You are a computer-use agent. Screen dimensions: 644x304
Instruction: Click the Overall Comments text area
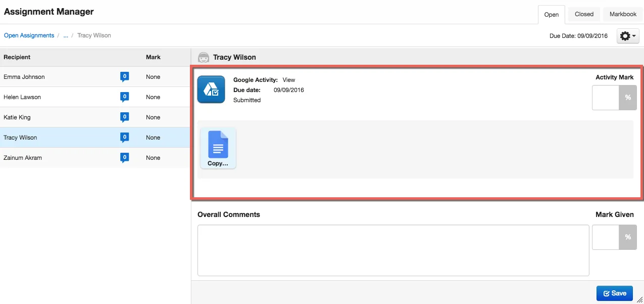[x=393, y=250]
